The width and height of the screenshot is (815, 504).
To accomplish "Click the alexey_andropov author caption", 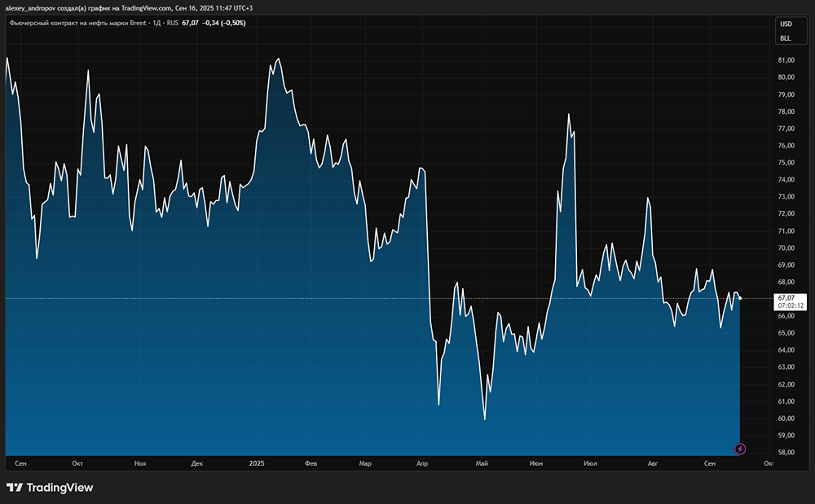I will (x=129, y=8).
